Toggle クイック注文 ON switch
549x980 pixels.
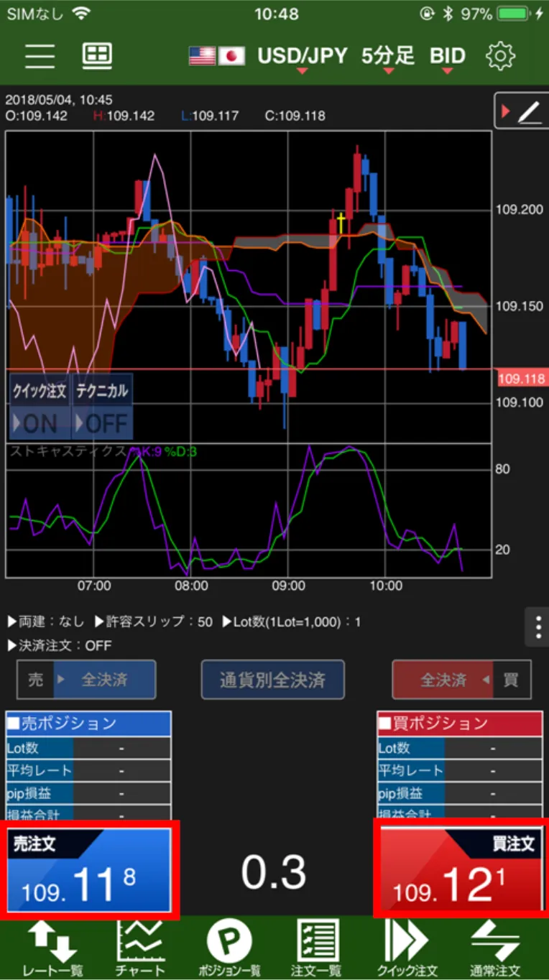click(x=40, y=407)
